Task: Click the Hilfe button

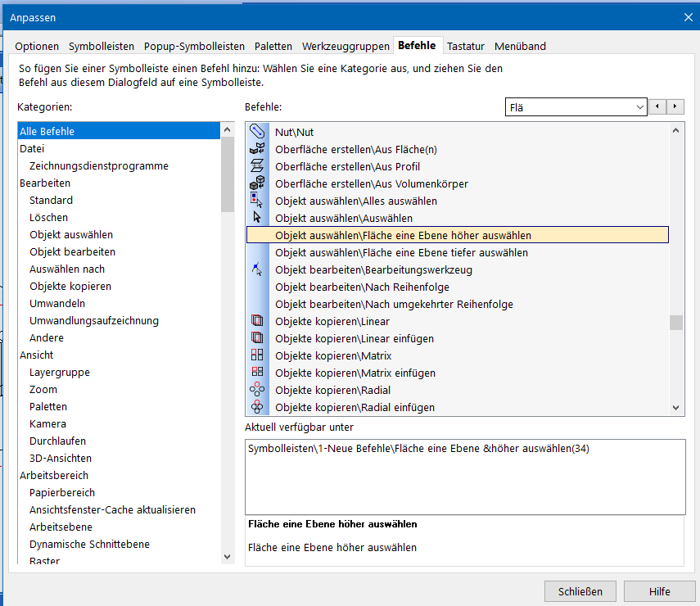Action: pos(659,591)
